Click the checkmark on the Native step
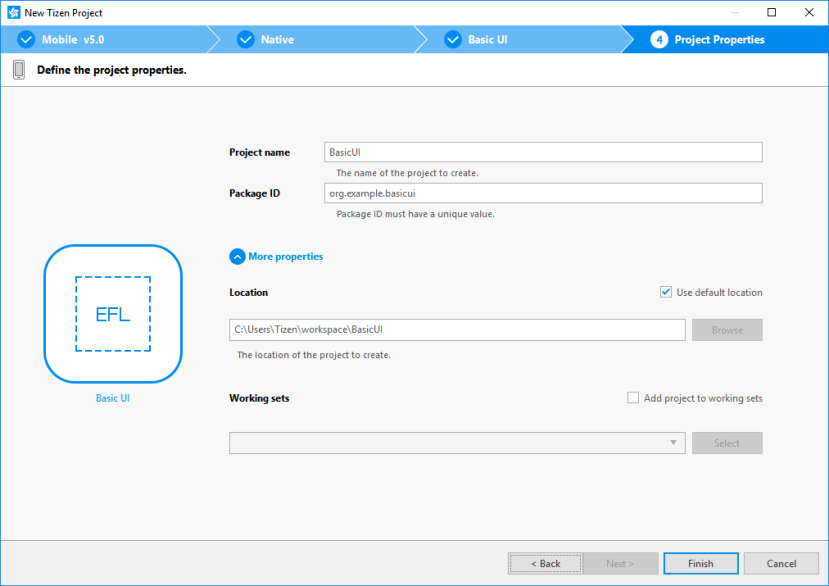This screenshot has width=829, height=586. tap(245, 39)
